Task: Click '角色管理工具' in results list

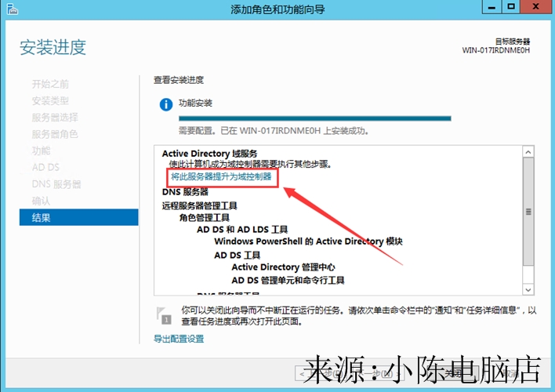Action: click(205, 217)
